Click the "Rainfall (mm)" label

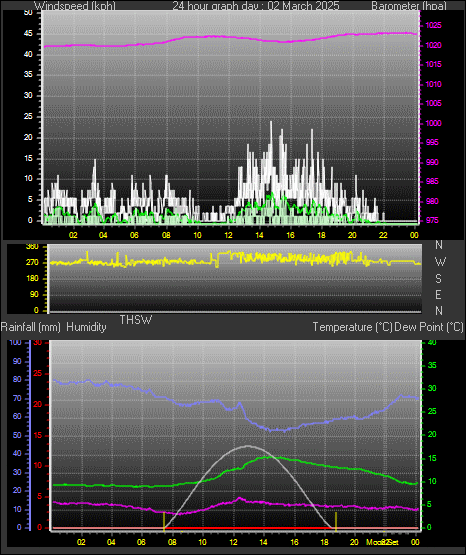[x=30, y=327]
